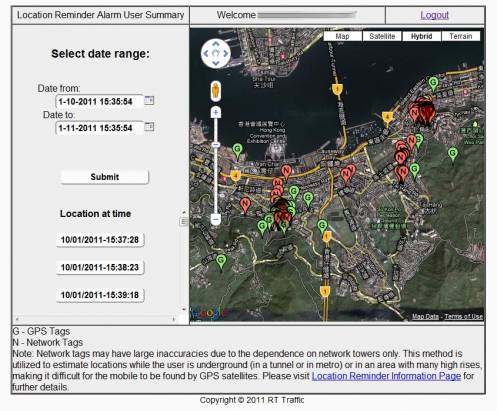Focus the Date to input field
Screen dimensions: 497x411
coord(99,128)
